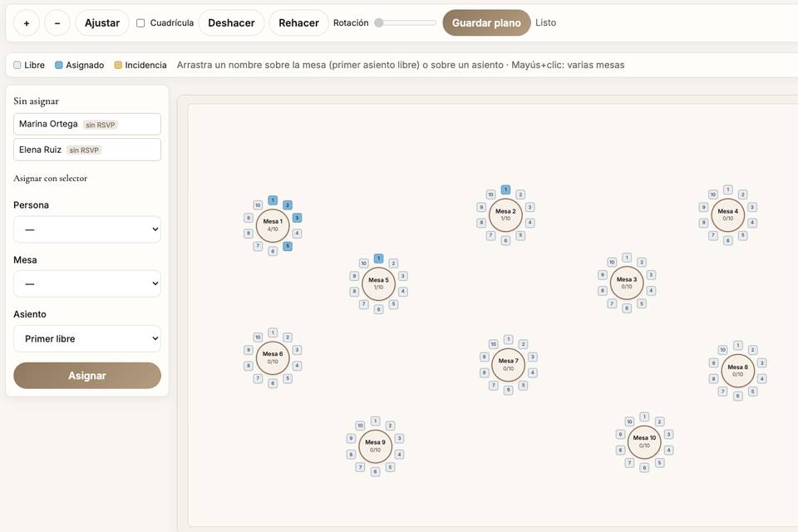Pick seat 3 at Mesa 7

point(532,357)
